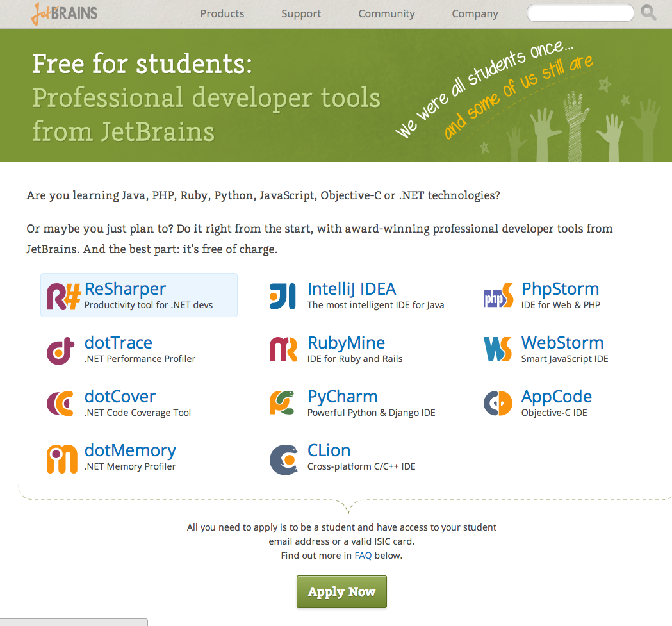Open the RubyMine product link
The image size is (672, 626).
tap(347, 343)
